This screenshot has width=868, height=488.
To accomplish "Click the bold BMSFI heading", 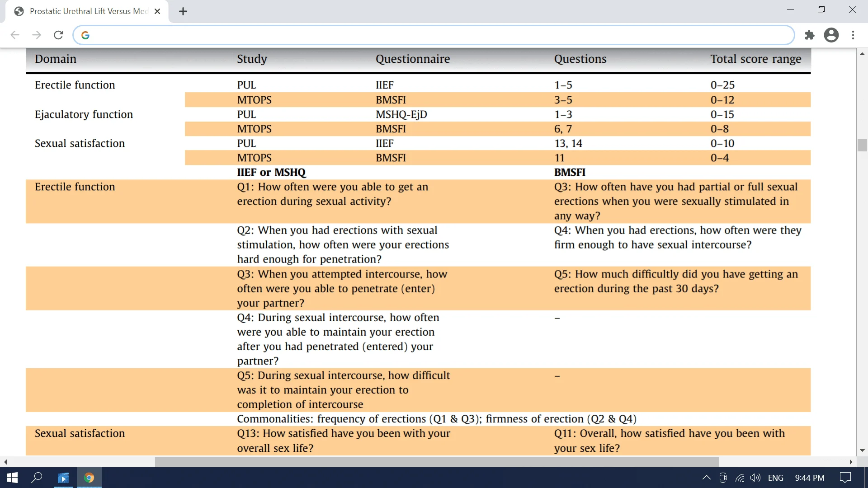I will pyautogui.click(x=570, y=172).
